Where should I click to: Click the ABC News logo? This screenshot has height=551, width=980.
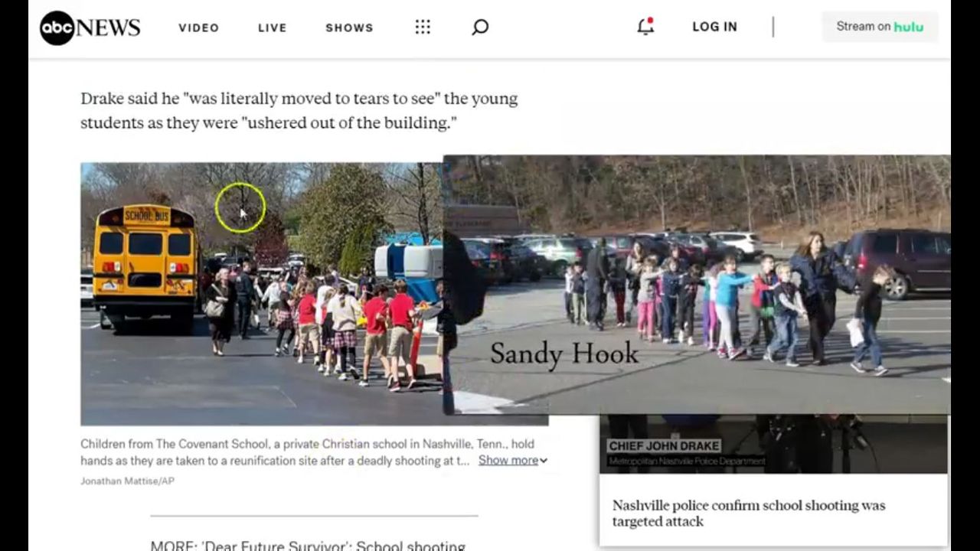90,28
